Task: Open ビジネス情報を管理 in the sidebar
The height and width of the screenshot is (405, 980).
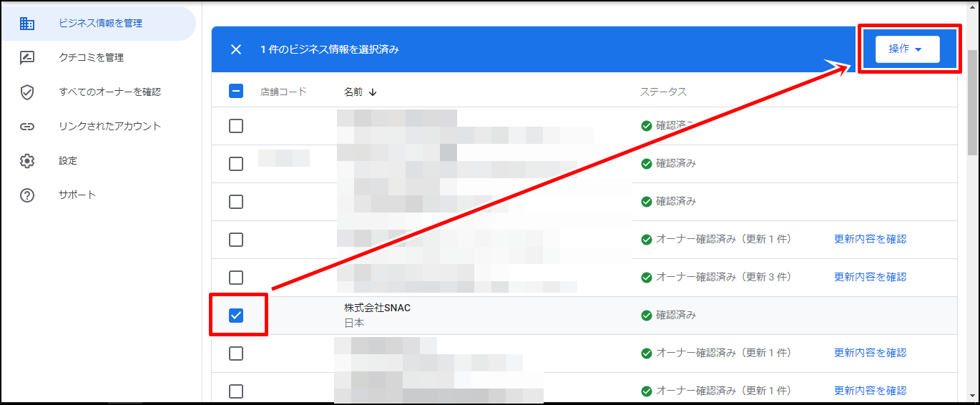Action: (97, 24)
